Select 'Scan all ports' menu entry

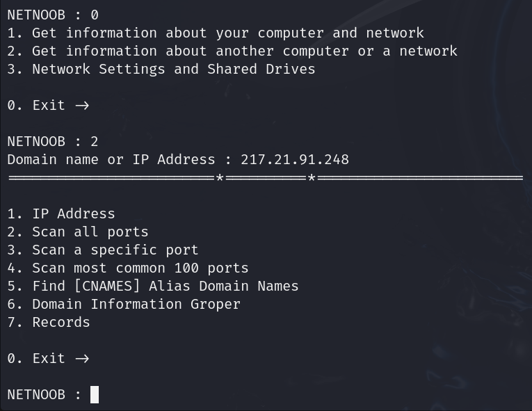78,232
